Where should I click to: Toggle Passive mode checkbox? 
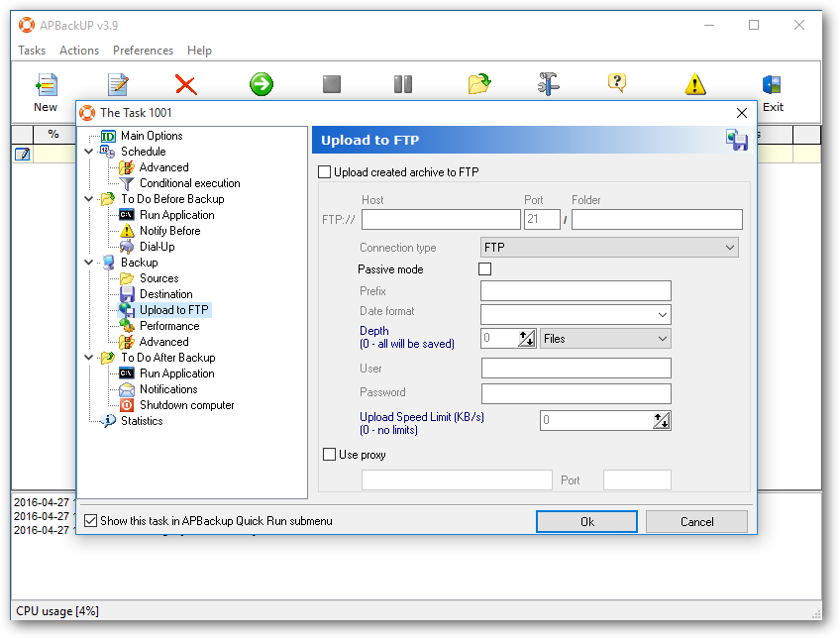point(484,268)
